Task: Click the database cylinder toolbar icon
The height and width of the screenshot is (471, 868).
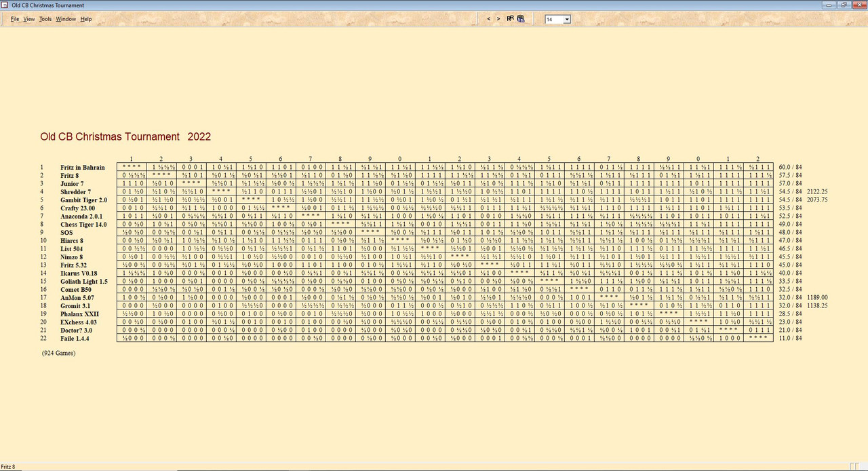Action: pos(520,19)
